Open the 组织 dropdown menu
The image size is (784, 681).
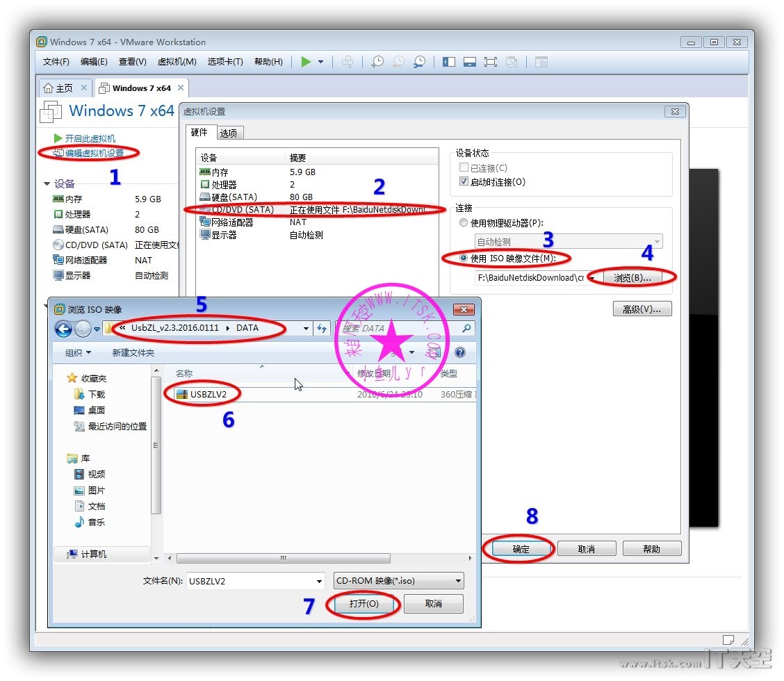pyautogui.click(x=78, y=353)
